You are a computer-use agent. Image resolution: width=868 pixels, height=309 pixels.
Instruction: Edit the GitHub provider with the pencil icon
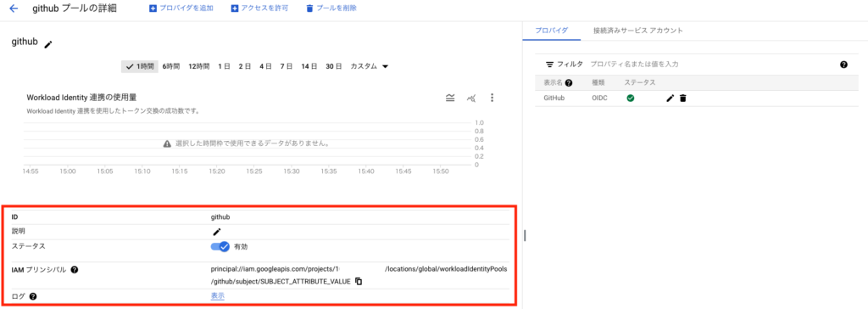point(670,98)
